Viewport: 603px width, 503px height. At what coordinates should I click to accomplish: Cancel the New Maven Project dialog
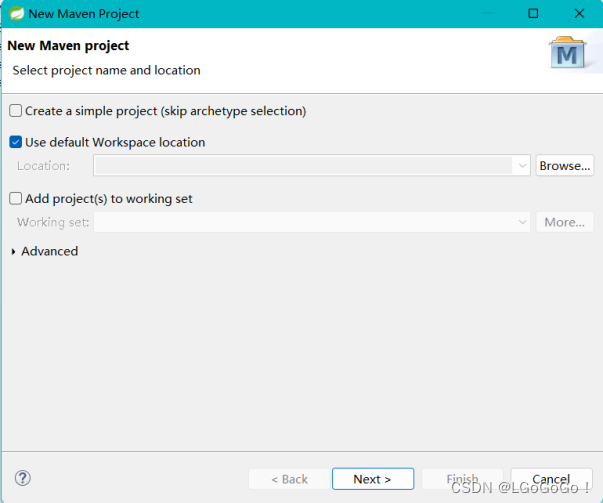point(551,479)
